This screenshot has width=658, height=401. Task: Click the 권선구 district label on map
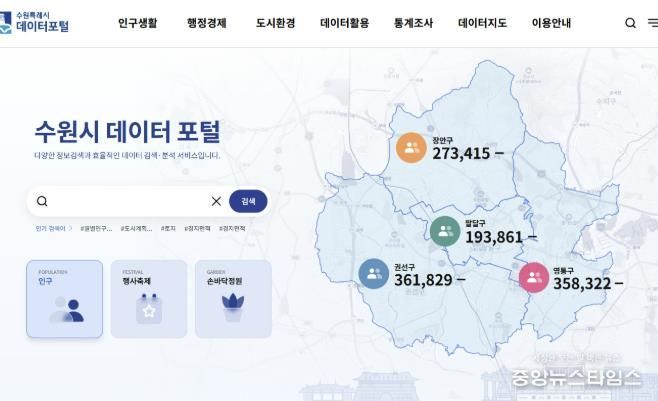[405, 267]
